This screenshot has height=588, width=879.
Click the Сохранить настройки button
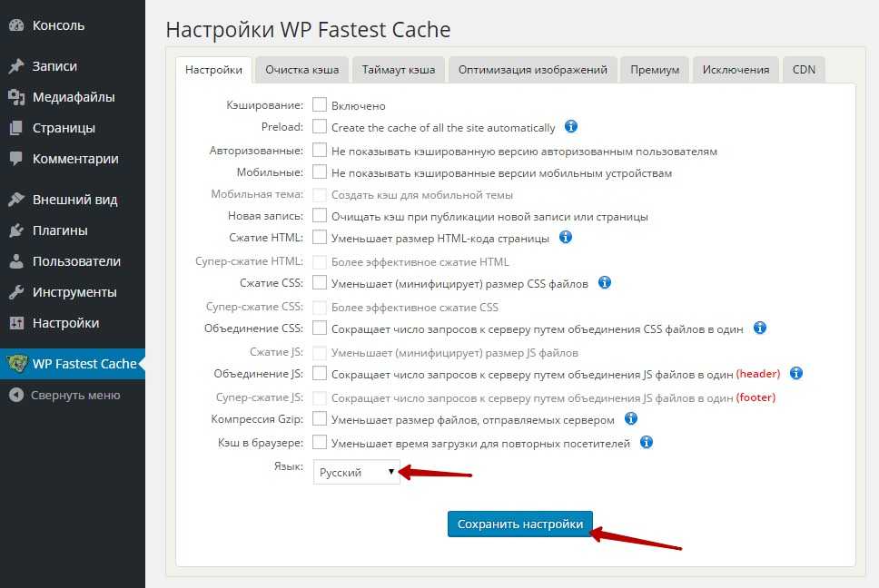pos(520,524)
